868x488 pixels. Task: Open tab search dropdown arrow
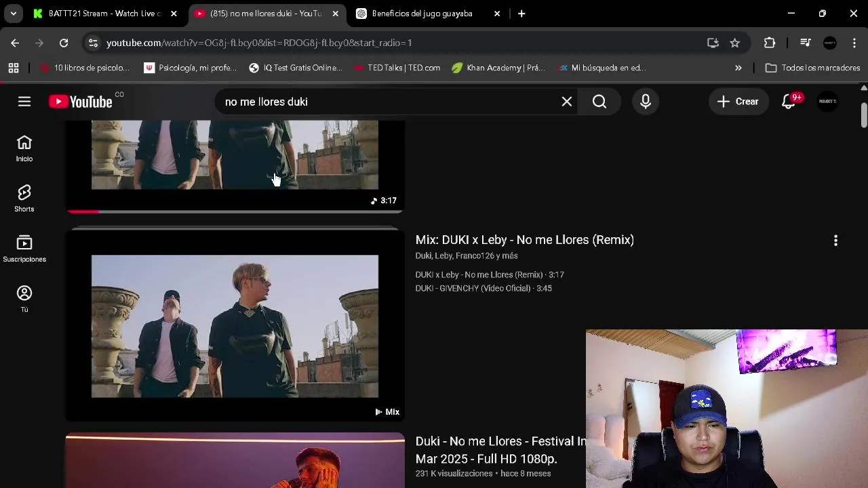pos(13,14)
